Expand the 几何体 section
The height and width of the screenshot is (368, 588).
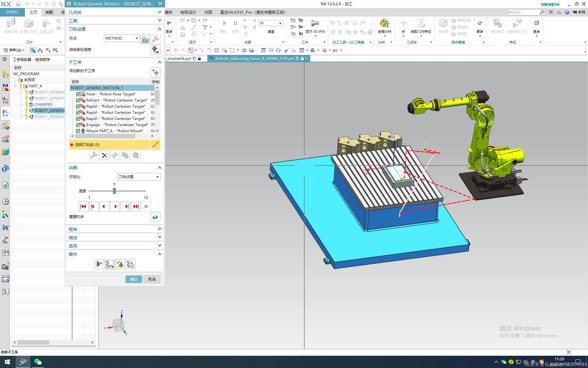115,12
